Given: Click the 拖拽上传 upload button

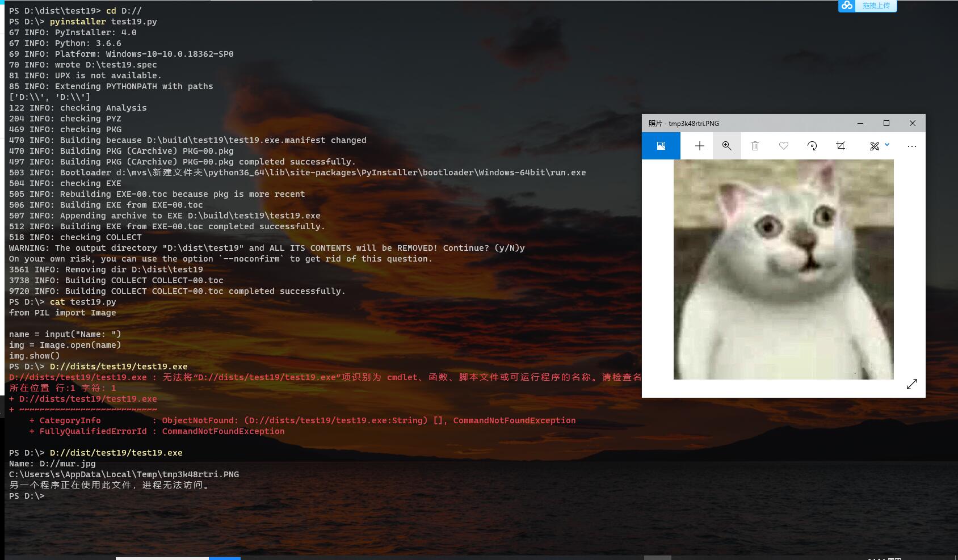Looking at the screenshot, I should pyautogui.click(x=876, y=6).
